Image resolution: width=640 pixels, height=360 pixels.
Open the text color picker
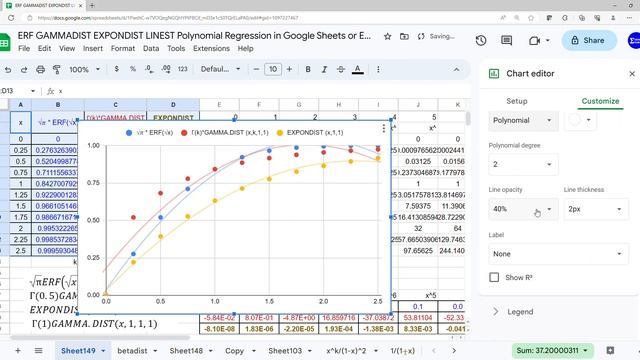tap(358, 69)
